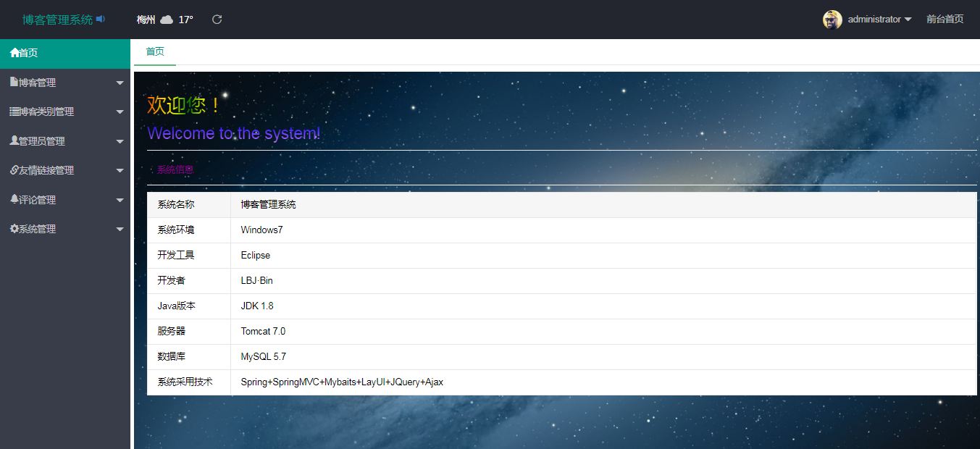Image resolution: width=980 pixels, height=449 pixels.
Task: Click the 系统采用技术 table cell
Action: click(188, 382)
